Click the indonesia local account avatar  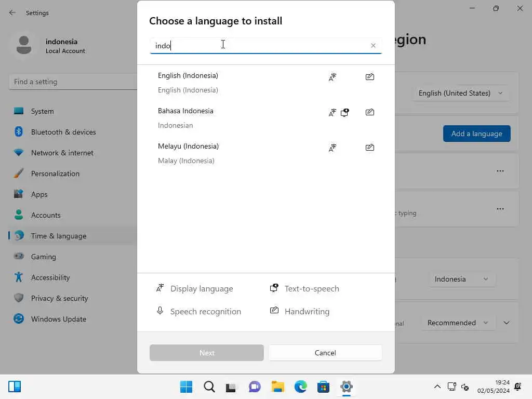[x=24, y=46]
